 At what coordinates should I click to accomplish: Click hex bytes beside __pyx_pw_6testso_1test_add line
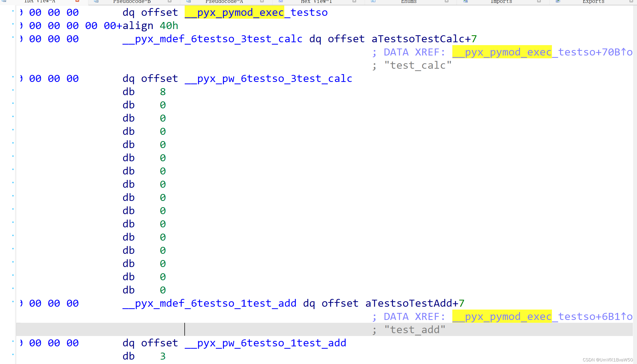pos(49,343)
